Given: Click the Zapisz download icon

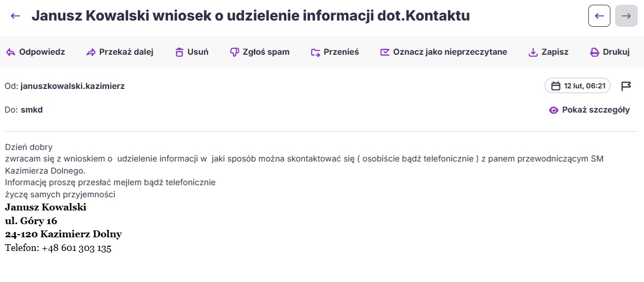Looking at the screenshot, I should [x=533, y=52].
